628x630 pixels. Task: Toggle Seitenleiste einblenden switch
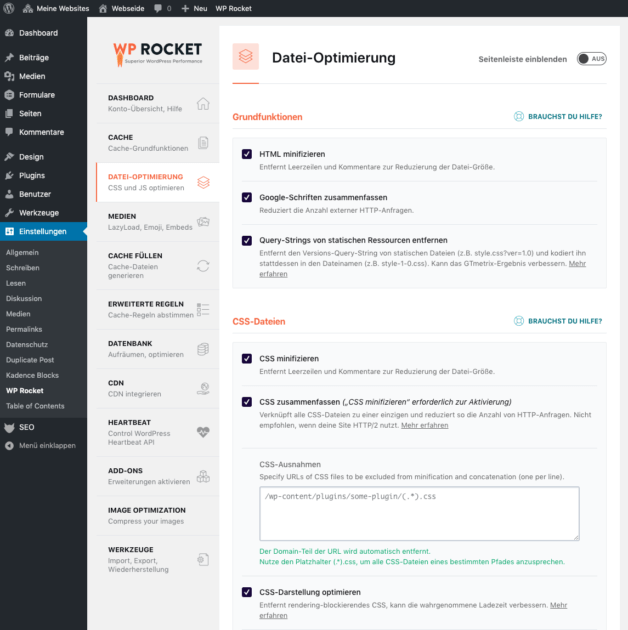pos(591,59)
